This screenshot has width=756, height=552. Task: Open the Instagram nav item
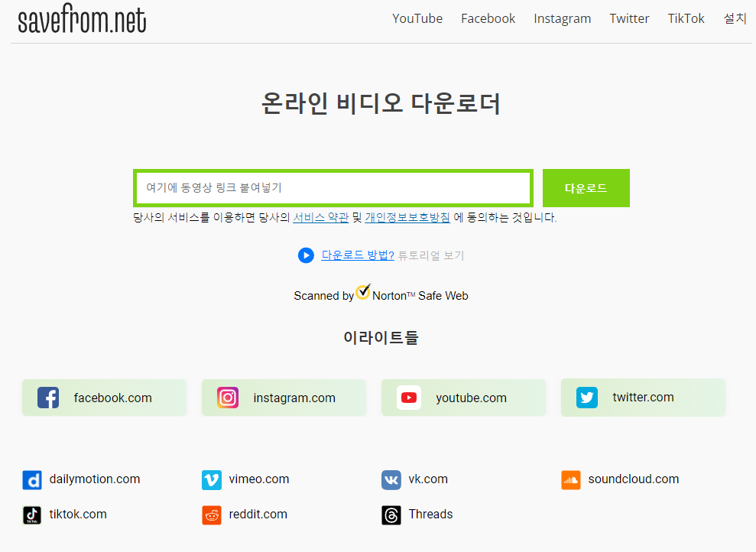562,19
